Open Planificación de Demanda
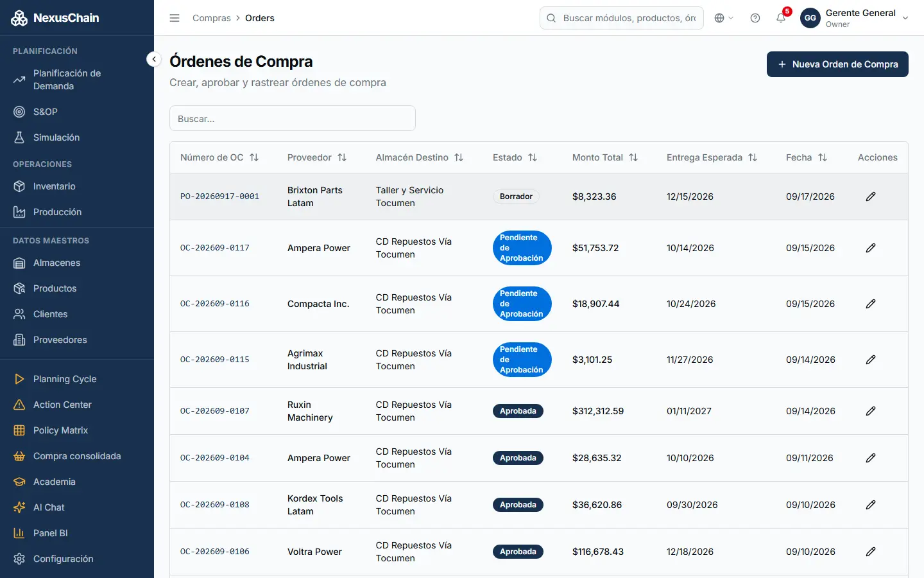Image resolution: width=924 pixels, height=578 pixels. [x=77, y=80]
